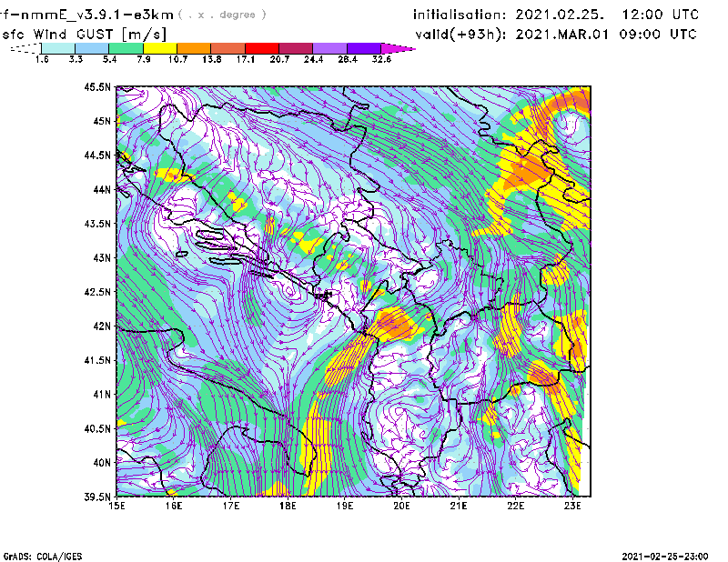Pick the orange legend swatch after 10.7
The height and width of the screenshot is (562, 728).
pyautogui.click(x=194, y=48)
